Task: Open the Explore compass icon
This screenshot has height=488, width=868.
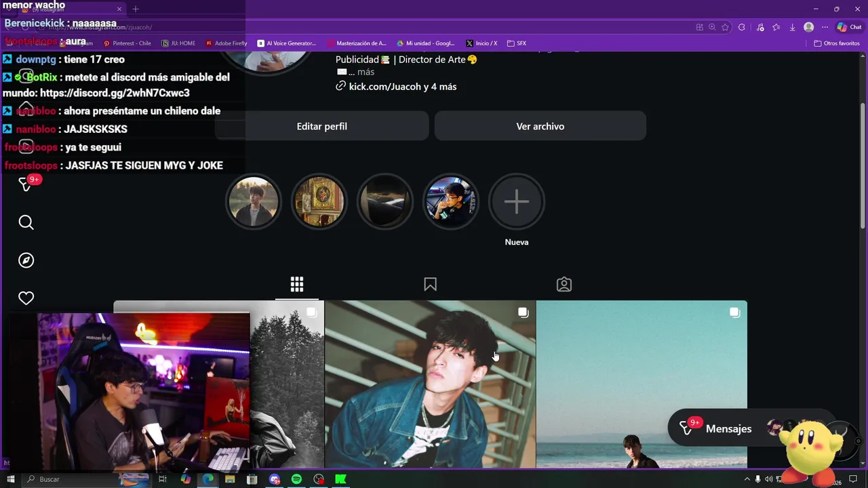Action: tap(26, 260)
